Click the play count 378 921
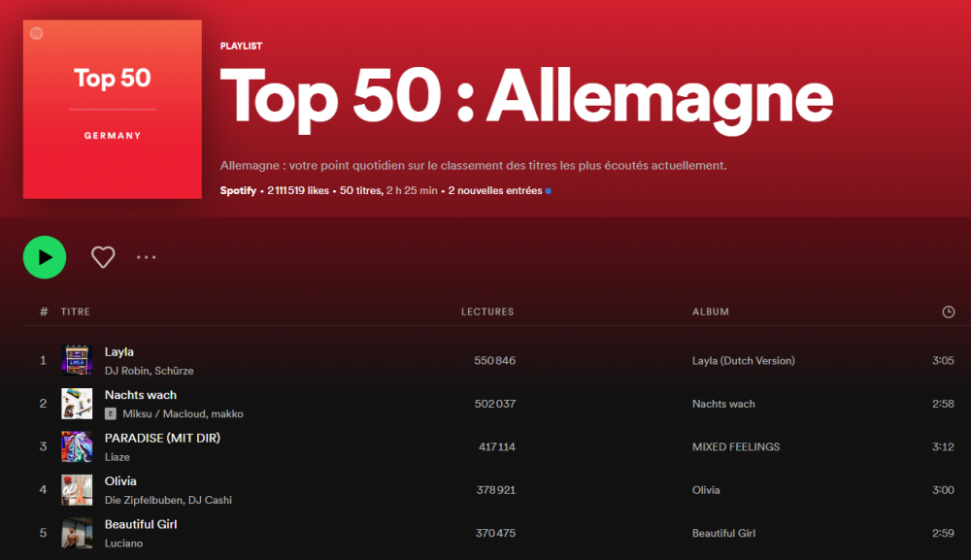The height and width of the screenshot is (560, 971). 496,490
